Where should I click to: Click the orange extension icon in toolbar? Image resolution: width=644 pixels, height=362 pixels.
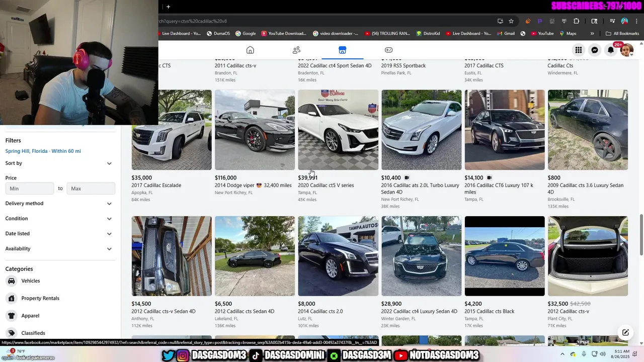(528, 21)
